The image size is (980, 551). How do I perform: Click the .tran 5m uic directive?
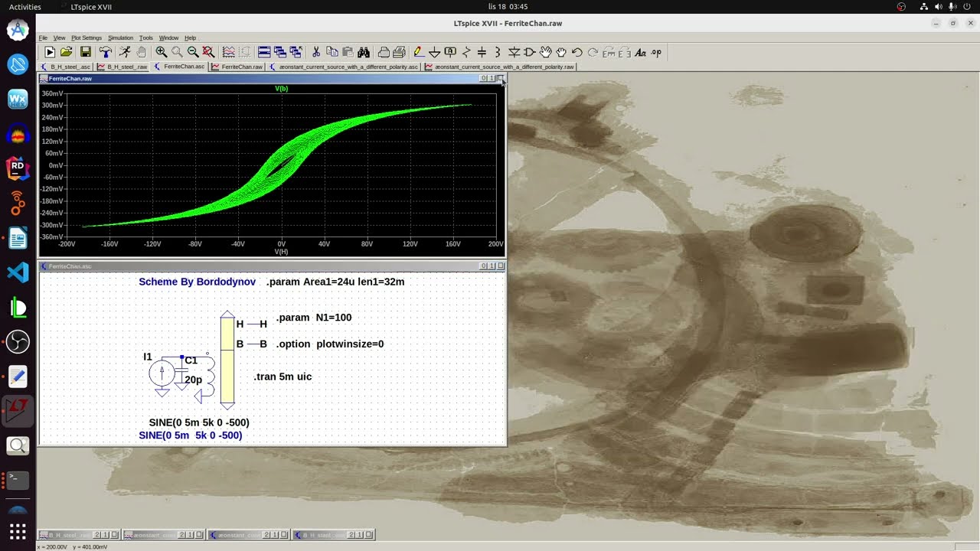pyautogui.click(x=283, y=377)
